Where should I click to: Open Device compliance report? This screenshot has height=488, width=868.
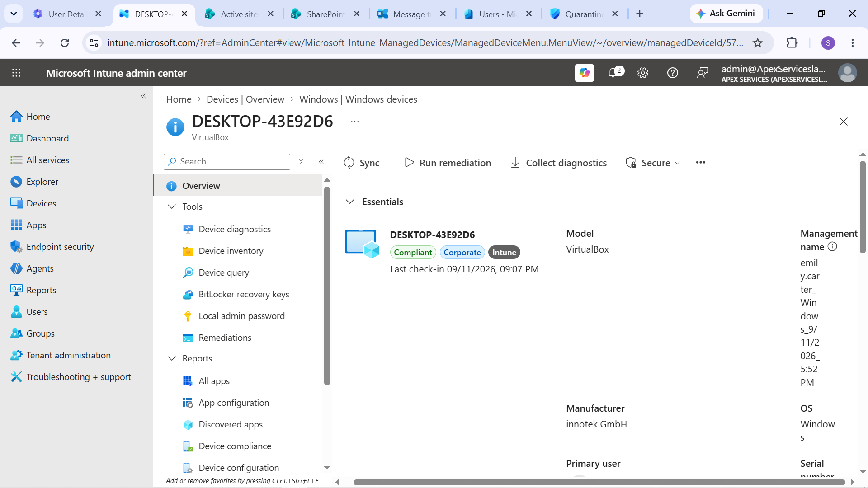pos(235,446)
